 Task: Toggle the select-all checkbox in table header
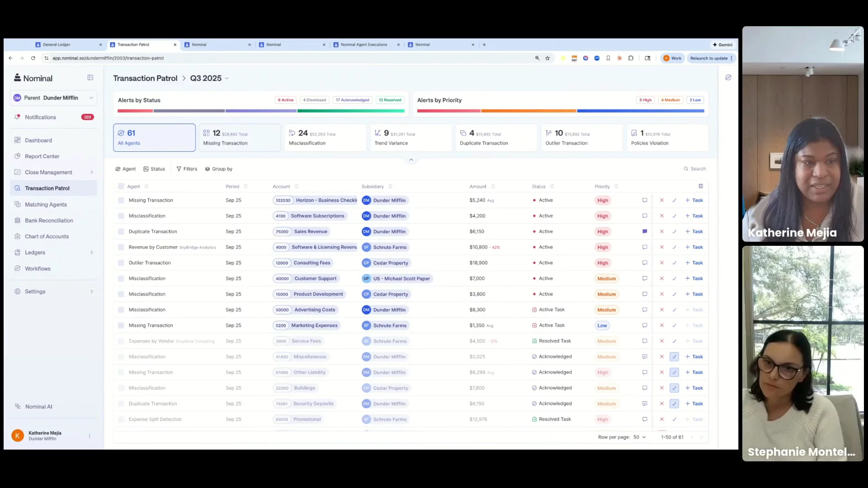click(x=121, y=186)
